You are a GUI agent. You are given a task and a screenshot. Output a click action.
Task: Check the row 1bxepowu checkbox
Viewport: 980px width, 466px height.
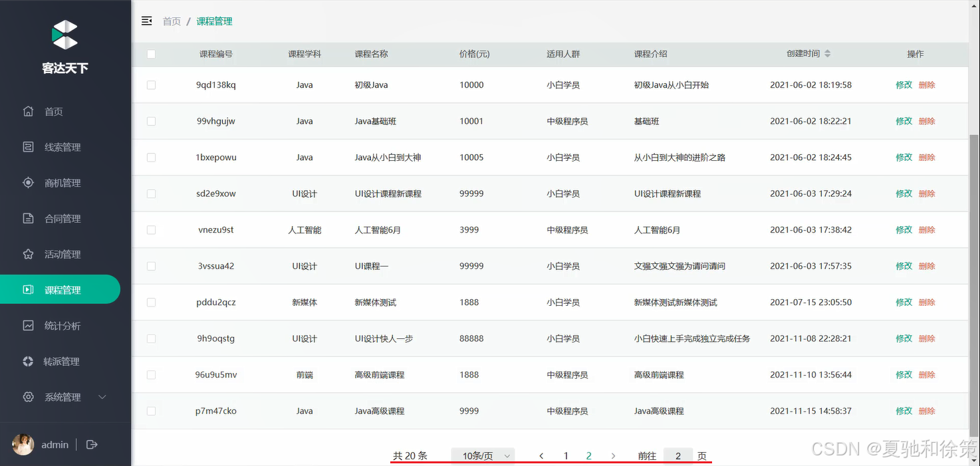pyautogui.click(x=151, y=158)
